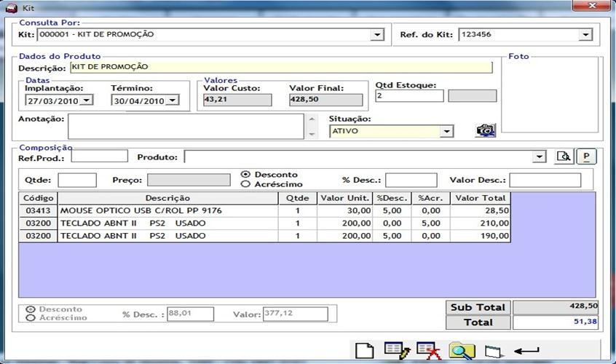This screenshot has width=616, height=364.
Task: Click the Código column header
Action: pyautogui.click(x=38, y=198)
